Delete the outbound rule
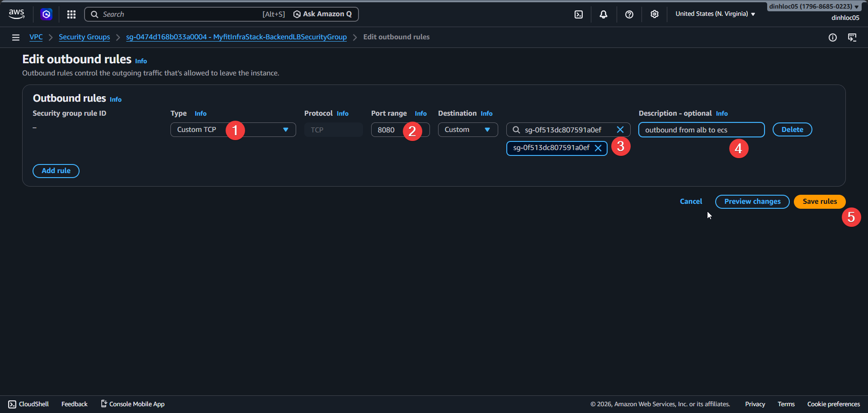 pyautogui.click(x=792, y=130)
